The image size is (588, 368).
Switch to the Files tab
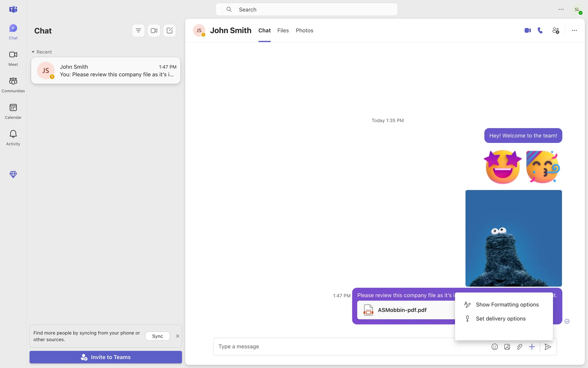[283, 30]
